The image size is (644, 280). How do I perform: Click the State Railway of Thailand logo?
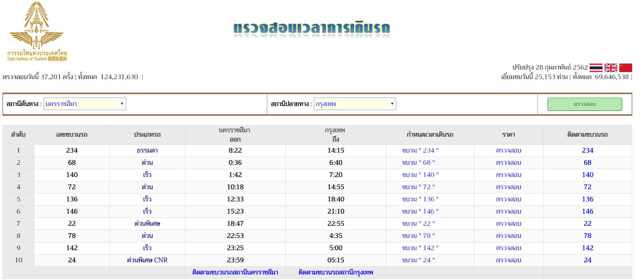coord(37,31)
